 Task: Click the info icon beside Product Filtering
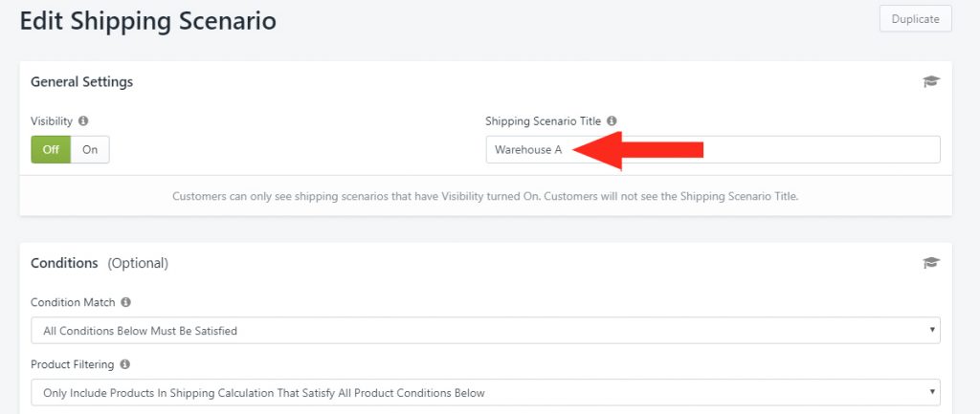(x=125, y=363)
